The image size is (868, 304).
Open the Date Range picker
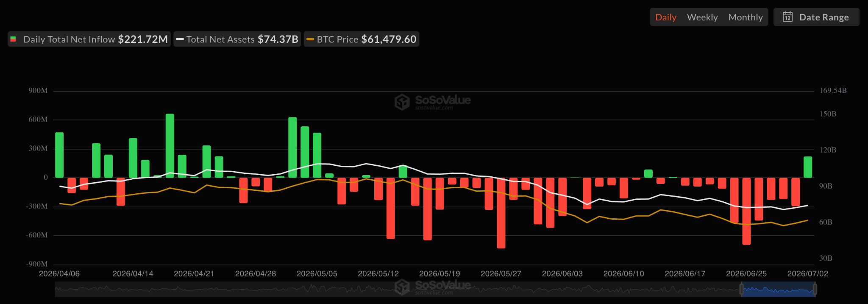(x=816, y=17)
